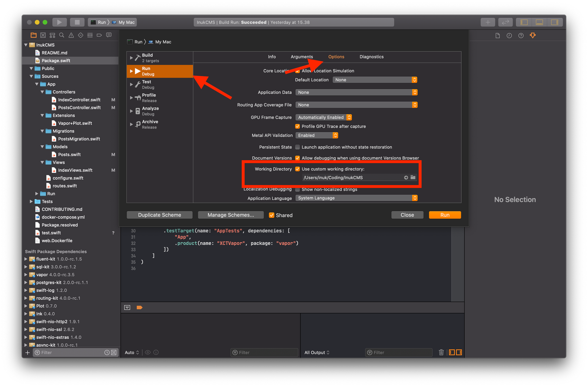Viewport: 588px width, 387px height.
Task: Open the Source Control navigator icon
Action: [43, 35]
